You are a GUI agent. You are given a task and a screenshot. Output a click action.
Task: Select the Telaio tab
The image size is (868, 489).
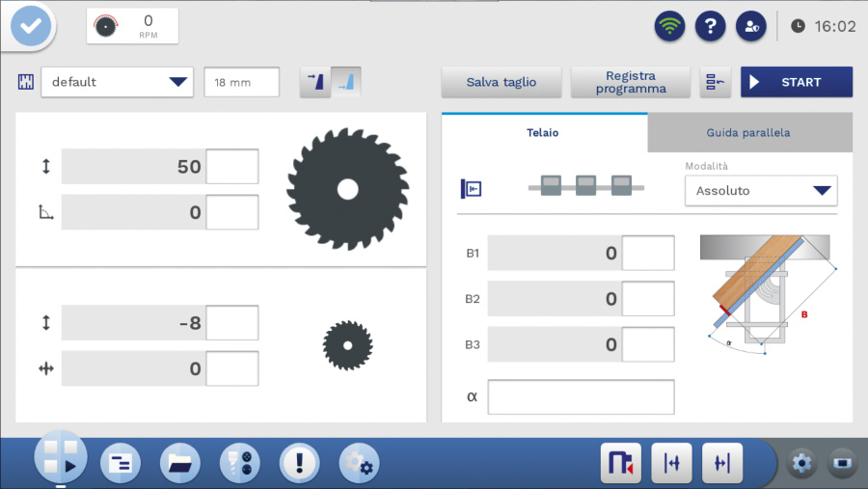(544, 133)
